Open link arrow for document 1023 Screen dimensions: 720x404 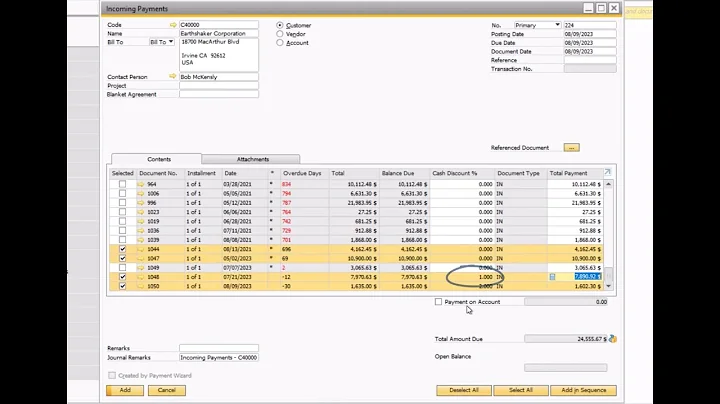click(141, 212)
